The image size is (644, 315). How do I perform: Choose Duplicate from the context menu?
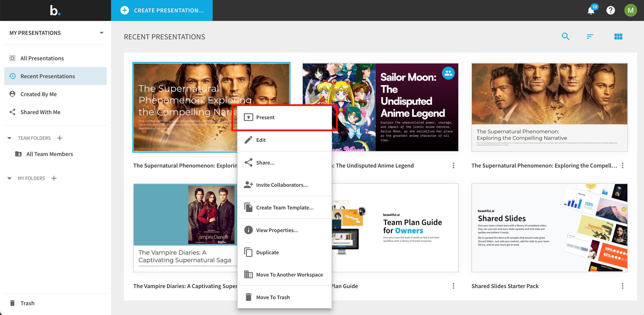(x=284, y=252)
